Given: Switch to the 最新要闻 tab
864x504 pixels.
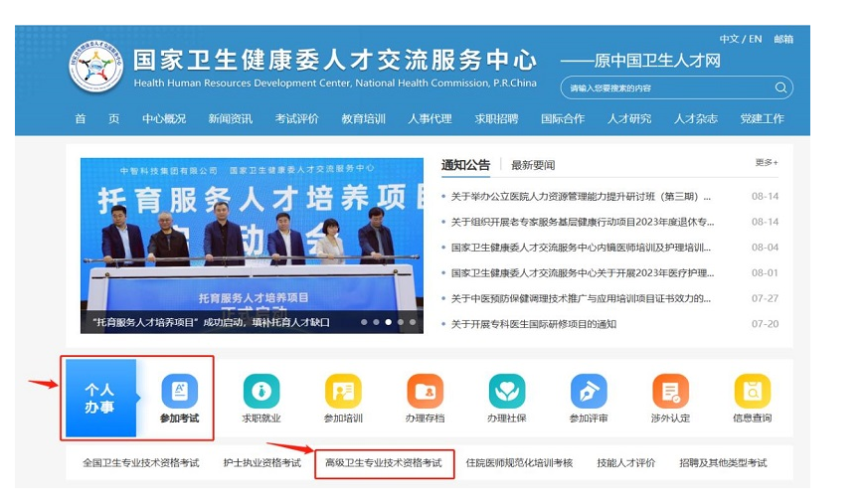Looking at the screenshot, I should coord(533,165).
